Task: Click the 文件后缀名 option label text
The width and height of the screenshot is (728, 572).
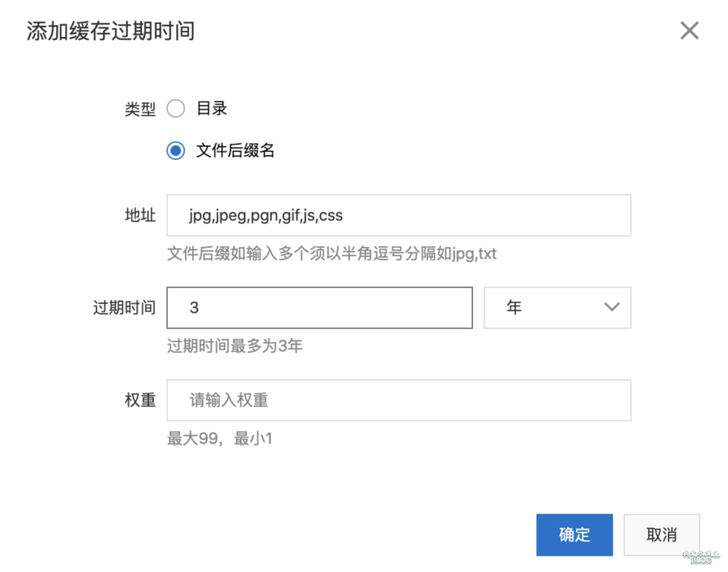Action: pyautogui.click(x=235, y=151)
